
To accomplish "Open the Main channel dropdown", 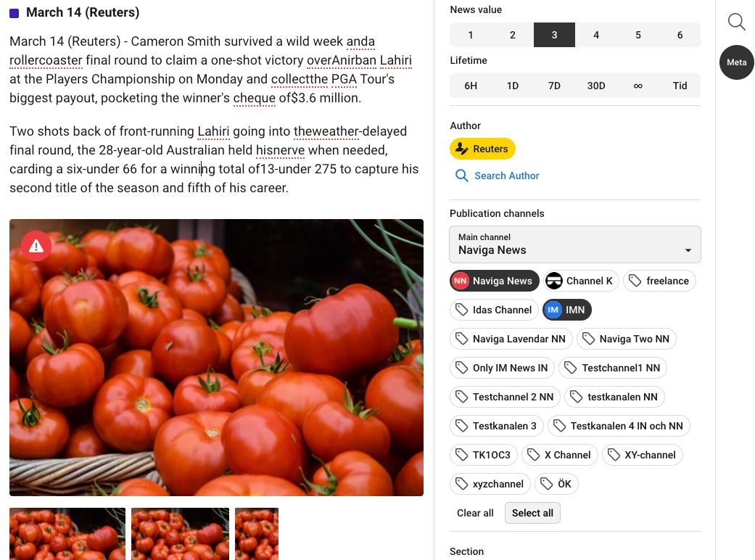I will pyautogui.click(x=575, y=244).
